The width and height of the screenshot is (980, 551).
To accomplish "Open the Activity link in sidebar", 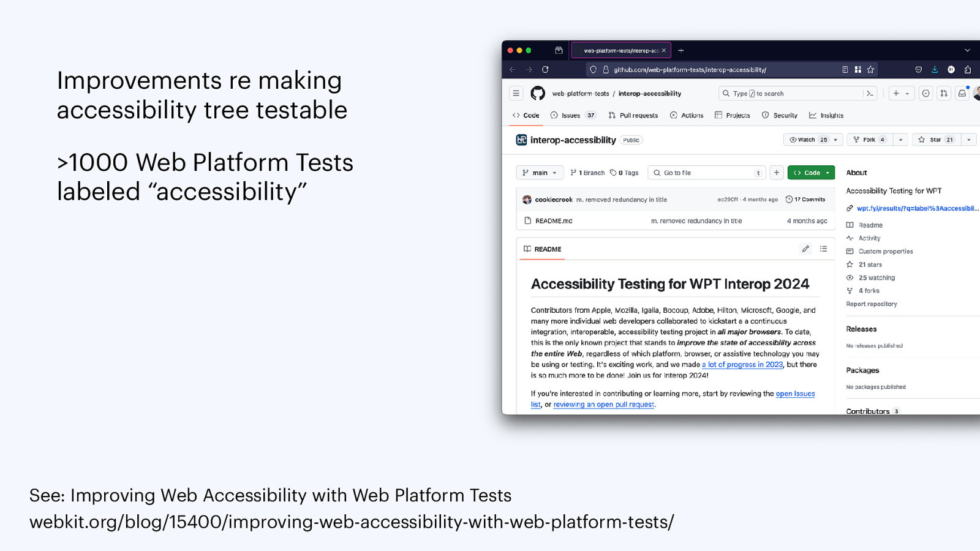I will point(869,238).
